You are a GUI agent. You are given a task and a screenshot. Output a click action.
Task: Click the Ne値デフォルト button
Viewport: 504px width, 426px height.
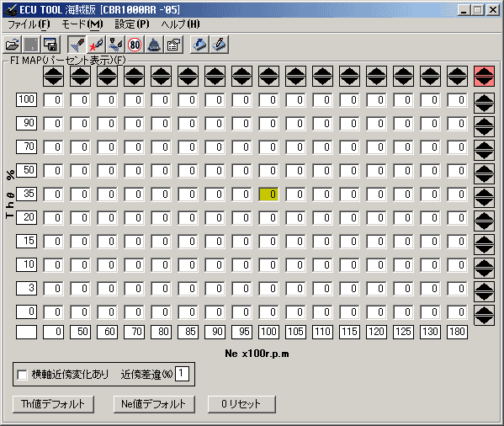click(x=154, y=404)
